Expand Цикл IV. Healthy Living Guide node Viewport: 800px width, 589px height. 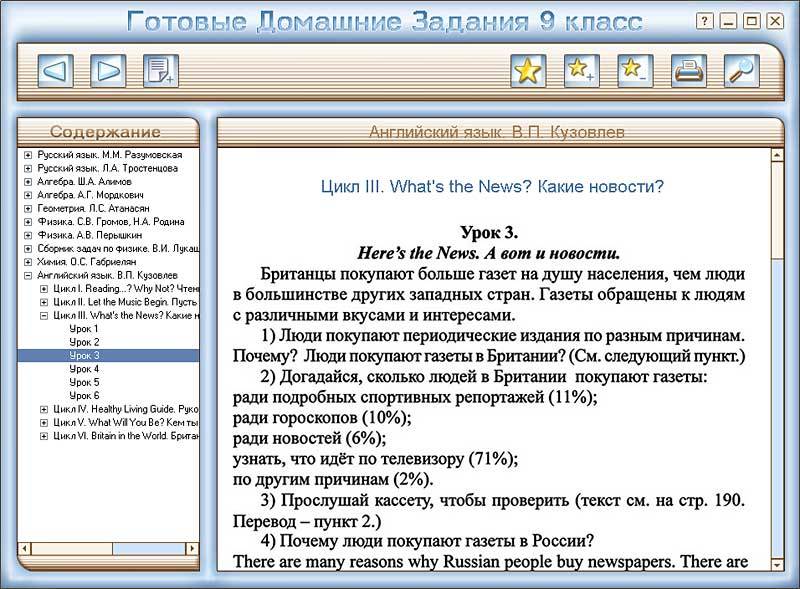coord(44,409)
